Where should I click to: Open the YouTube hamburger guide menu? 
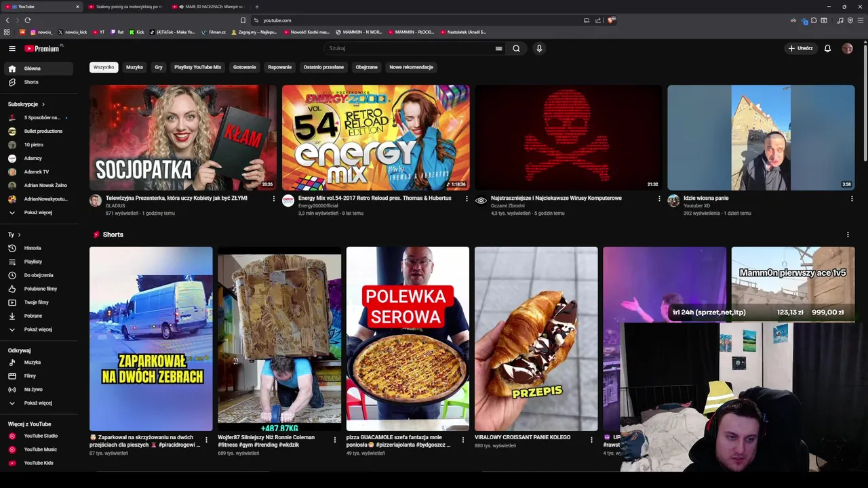point(12,48)
